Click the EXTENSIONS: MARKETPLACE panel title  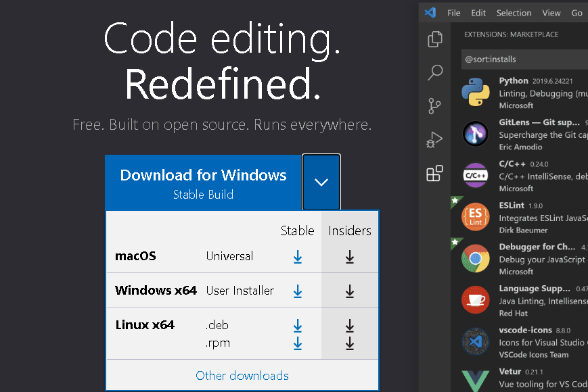click(511, 34)
